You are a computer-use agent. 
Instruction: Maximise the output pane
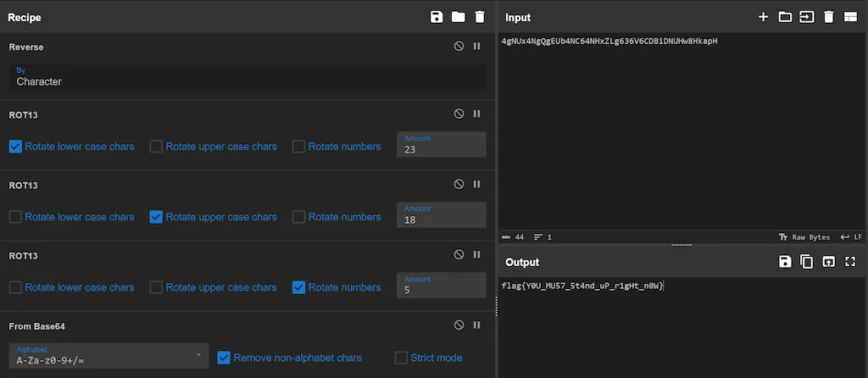click(x=850, y=262)
